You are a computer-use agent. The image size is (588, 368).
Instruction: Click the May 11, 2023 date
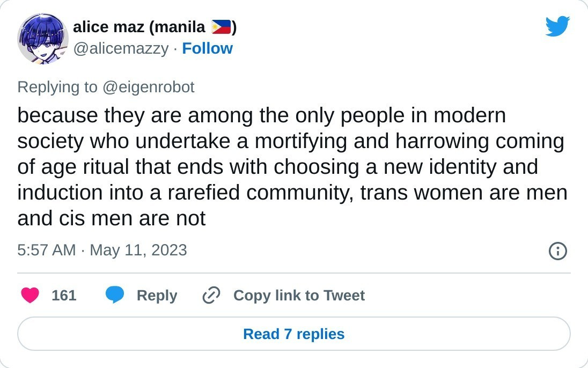point(138,250)
